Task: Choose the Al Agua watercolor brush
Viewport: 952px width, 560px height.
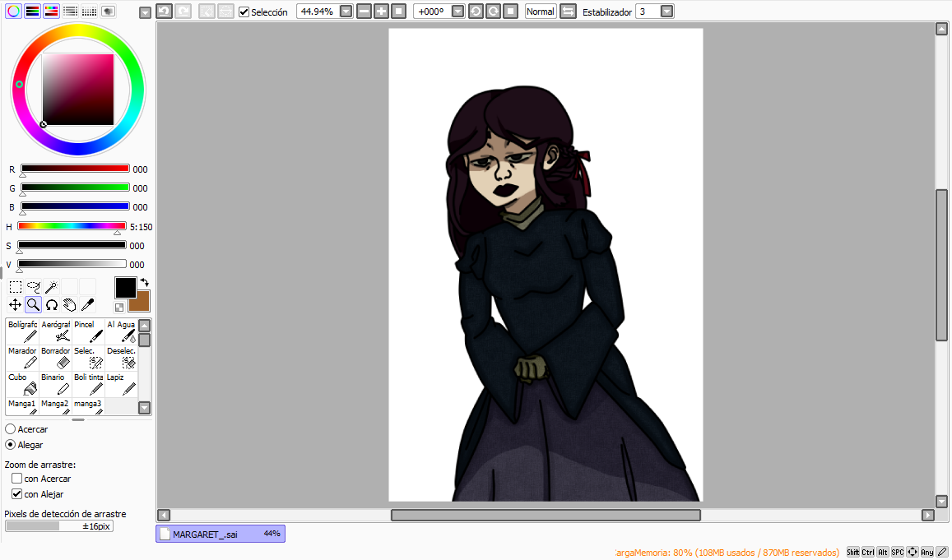Action: [x=121, y=332]
